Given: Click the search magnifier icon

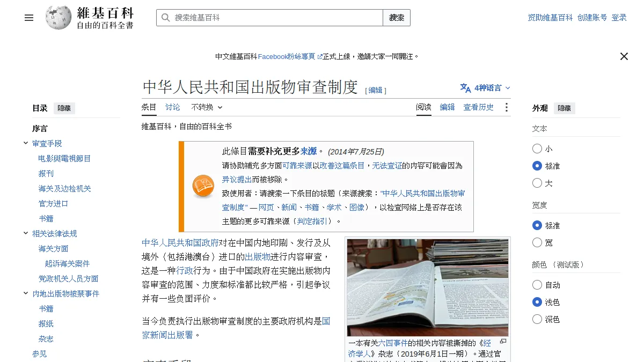Looking at the screenshot, I should point(165,18).
